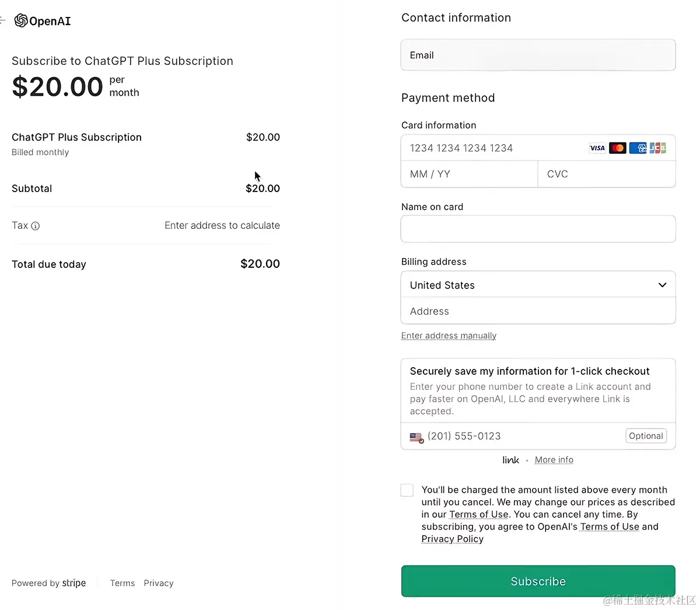Image resolution: width=700 pixels, height=610 pixels.
Task: Click the US flag phone country icon
Action: coord(416,437)
